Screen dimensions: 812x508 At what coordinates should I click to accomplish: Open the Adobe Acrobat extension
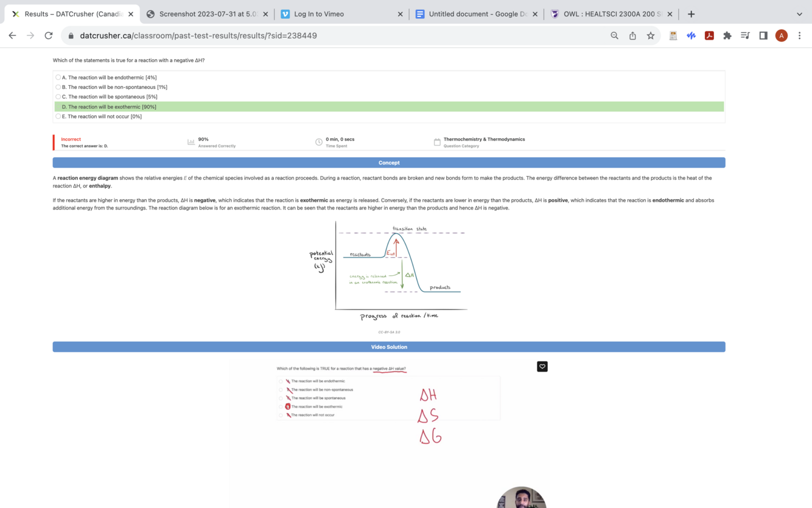(709, 35)
